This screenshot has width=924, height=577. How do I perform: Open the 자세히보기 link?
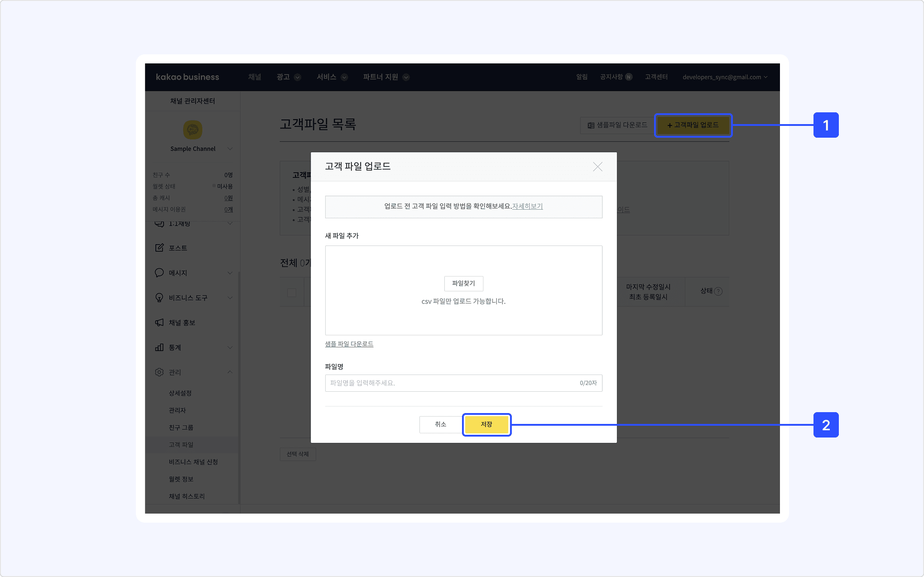pyautogui.click(x=527, y=206)
